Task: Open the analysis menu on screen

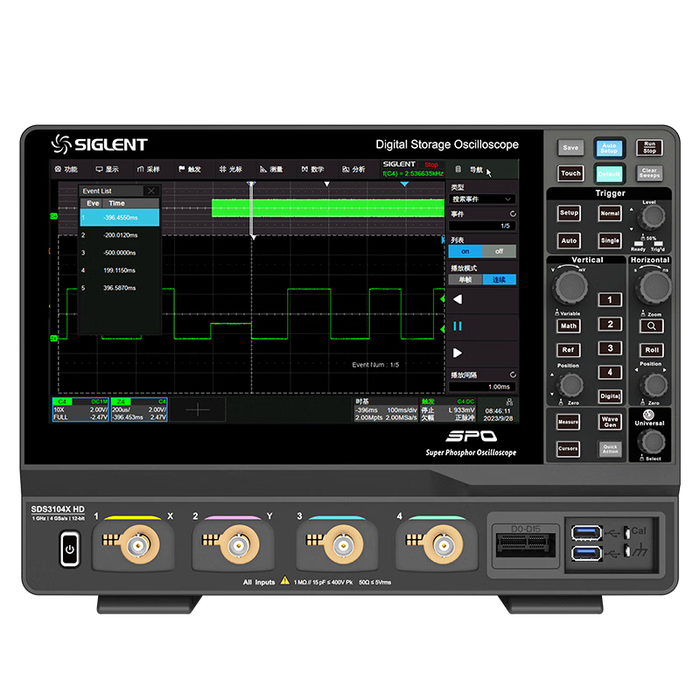Action: pos(353,170)
